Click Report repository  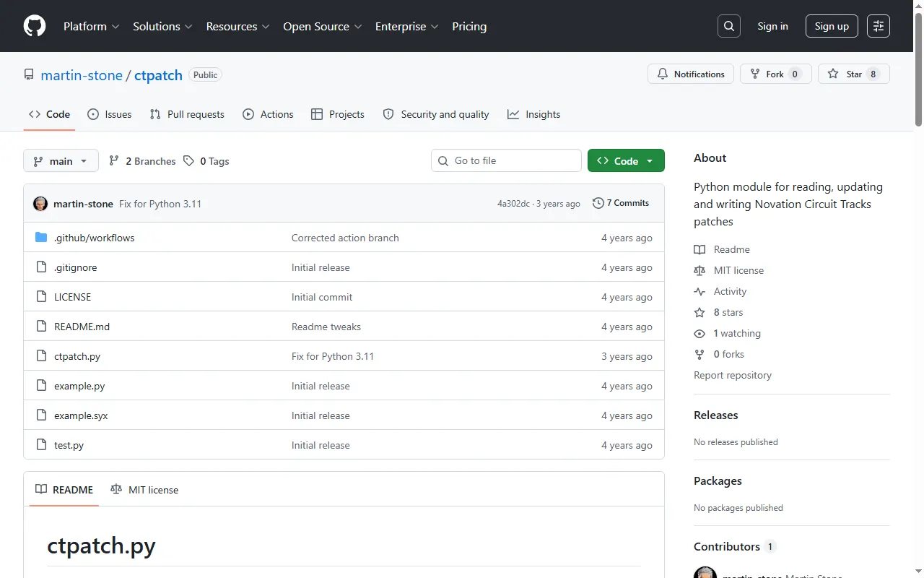[733, 375]
